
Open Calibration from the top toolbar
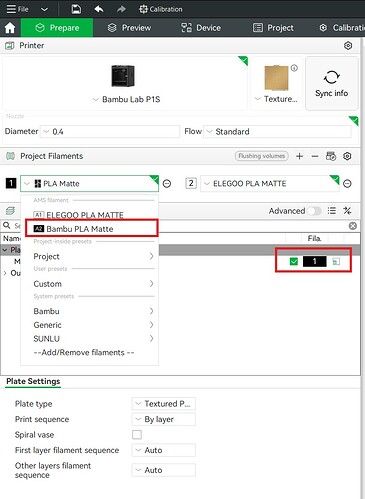click(161, 9)
